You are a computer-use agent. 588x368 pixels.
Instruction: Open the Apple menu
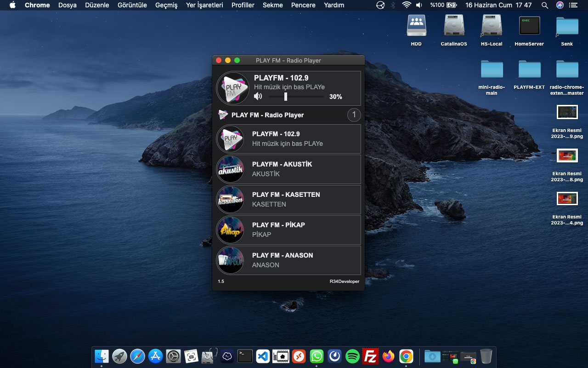coord(12,5)
